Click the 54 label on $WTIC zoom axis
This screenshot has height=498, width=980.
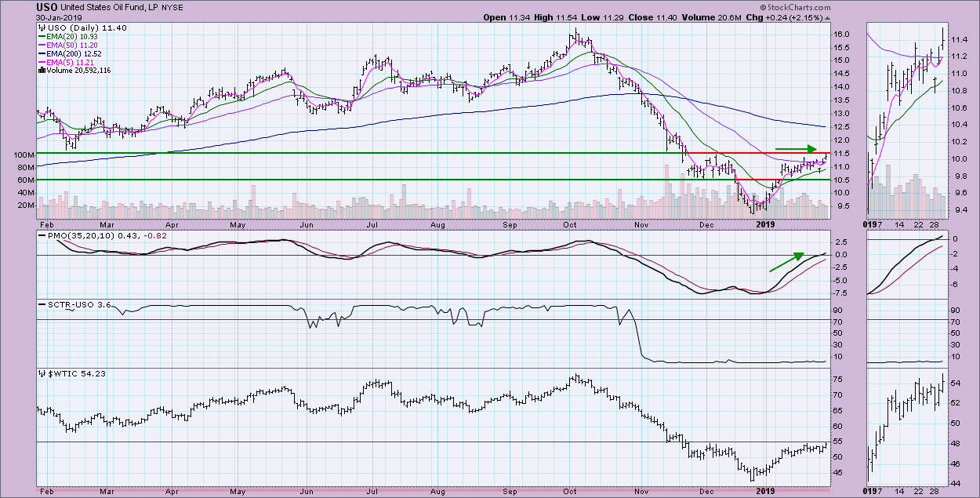click(x=956, y=383)
